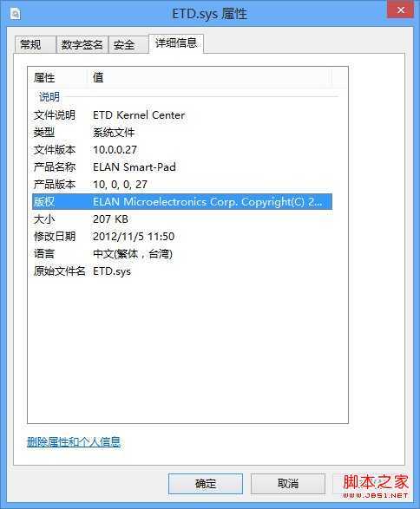Click the 取消 button

(288, 484)
